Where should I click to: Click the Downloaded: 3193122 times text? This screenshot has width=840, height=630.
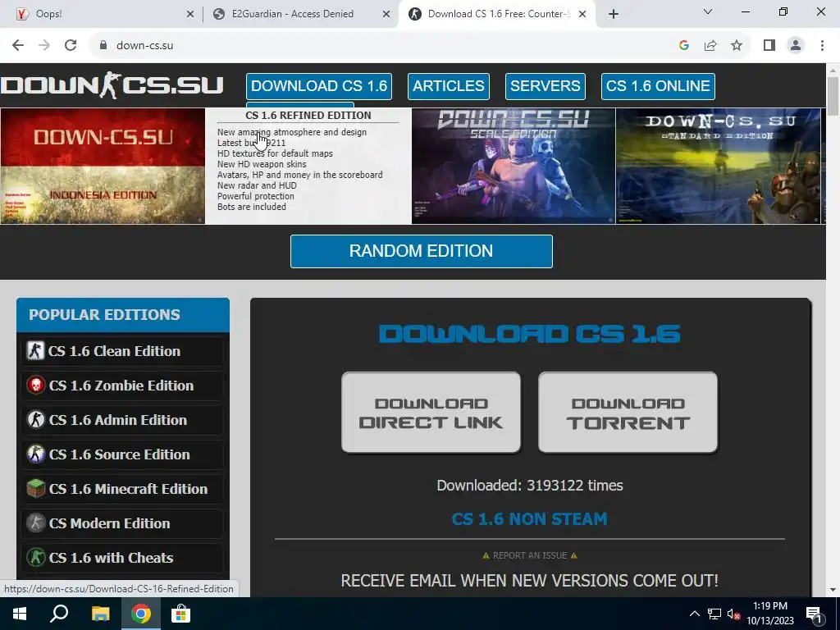[530, 486]
